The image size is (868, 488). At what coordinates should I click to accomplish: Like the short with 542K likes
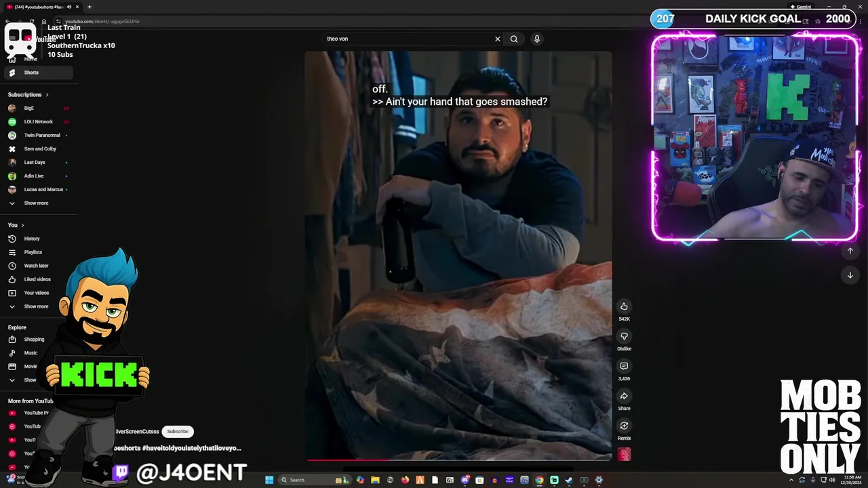(624, 306)
